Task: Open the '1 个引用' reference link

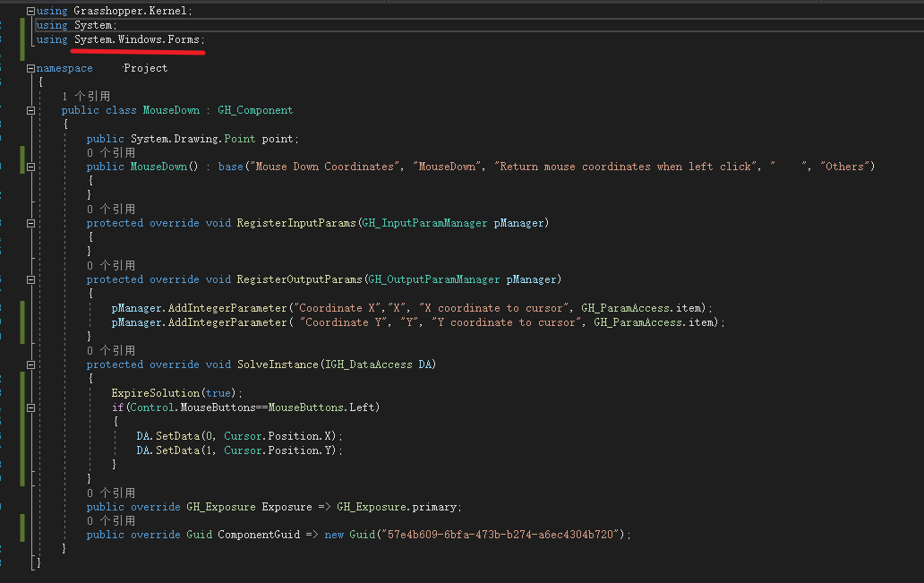Action: point(86,96)
